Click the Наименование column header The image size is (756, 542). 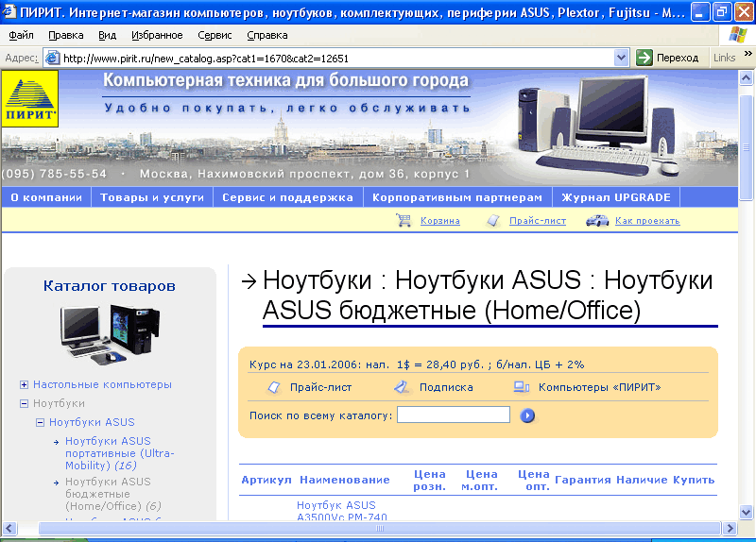click(345, 480)
